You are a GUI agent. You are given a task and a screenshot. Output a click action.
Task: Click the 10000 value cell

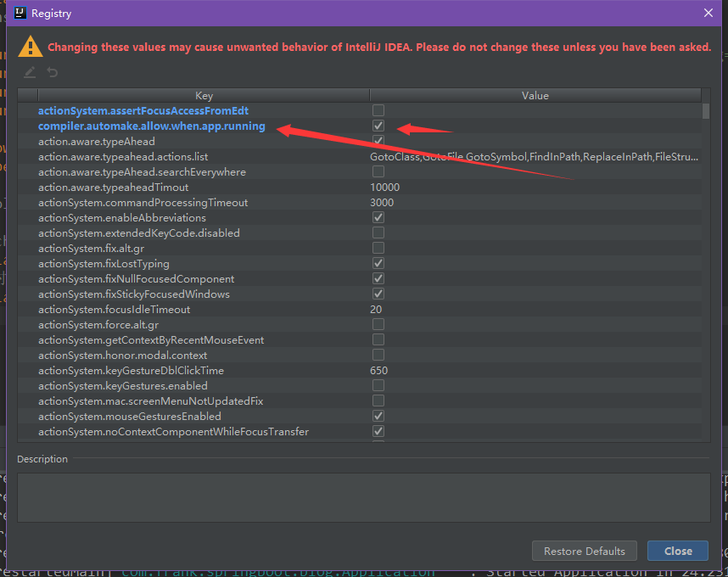pyautogui.click(x=385, y=187)
